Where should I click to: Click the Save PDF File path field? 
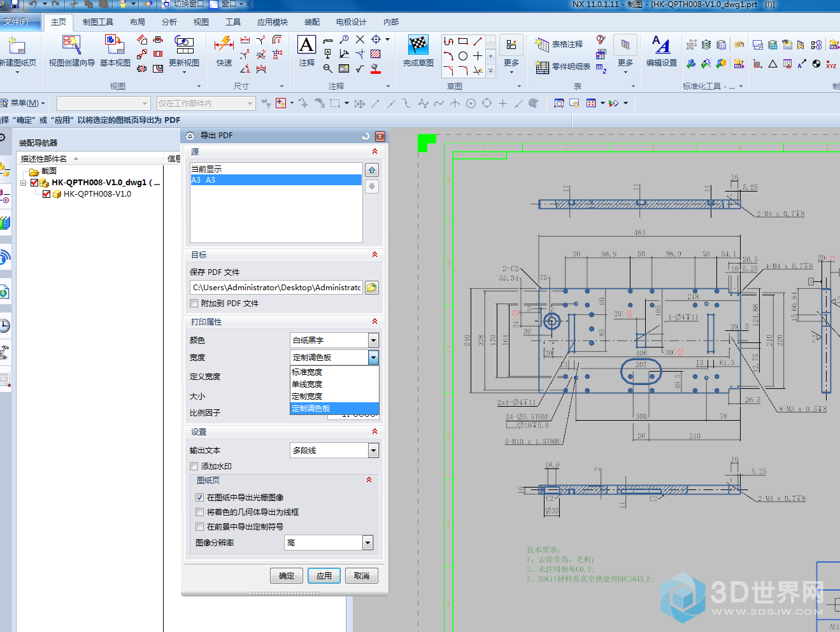click(276, 288)
